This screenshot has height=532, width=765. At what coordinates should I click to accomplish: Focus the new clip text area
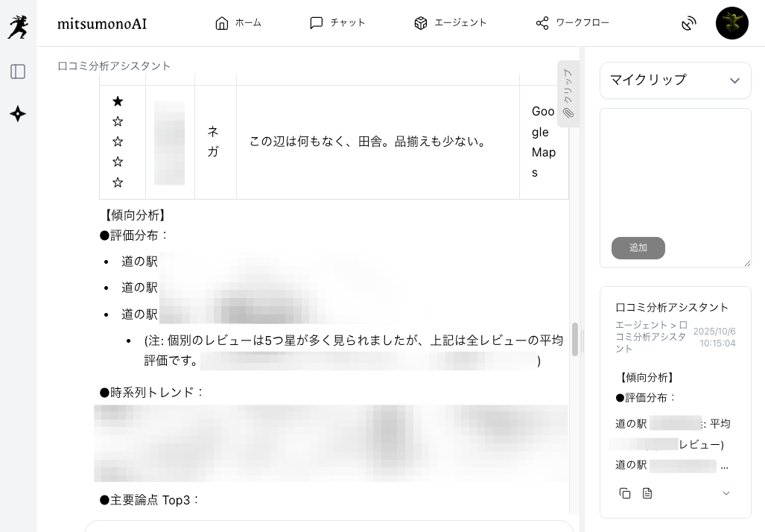(x=675, y=171)
